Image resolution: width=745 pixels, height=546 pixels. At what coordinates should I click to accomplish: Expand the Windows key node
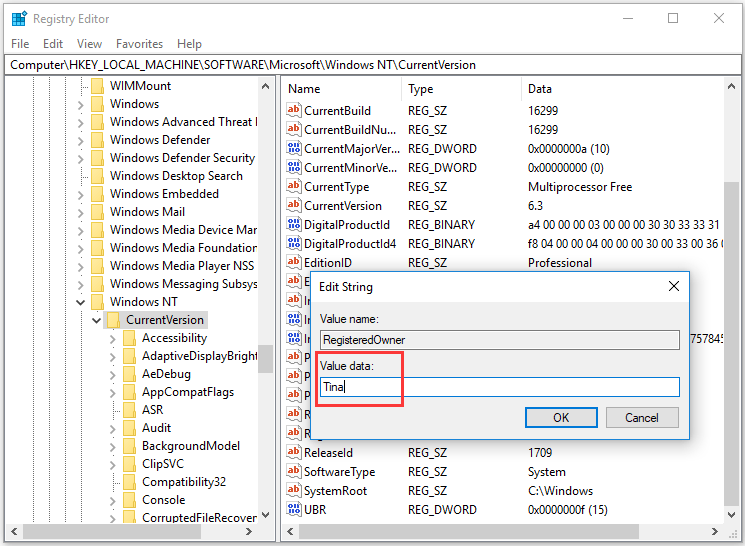(x=80, y=105)
